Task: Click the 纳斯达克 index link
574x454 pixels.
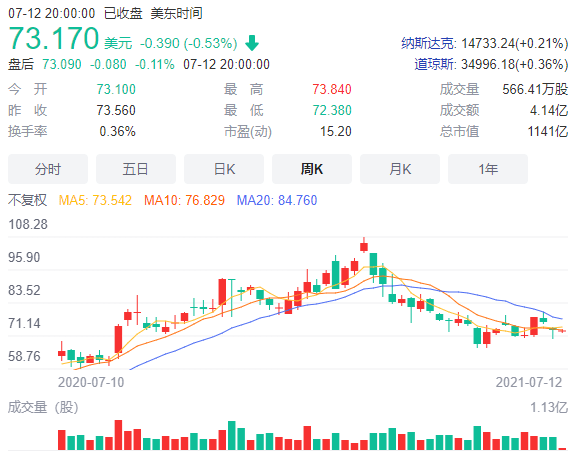Action: click(428, 43)
